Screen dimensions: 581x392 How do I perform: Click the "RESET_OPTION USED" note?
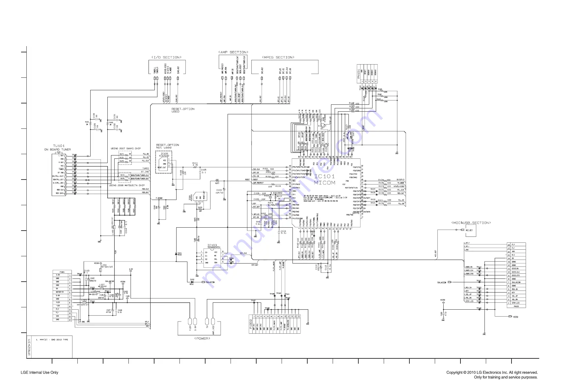click(x=183, y=110)
